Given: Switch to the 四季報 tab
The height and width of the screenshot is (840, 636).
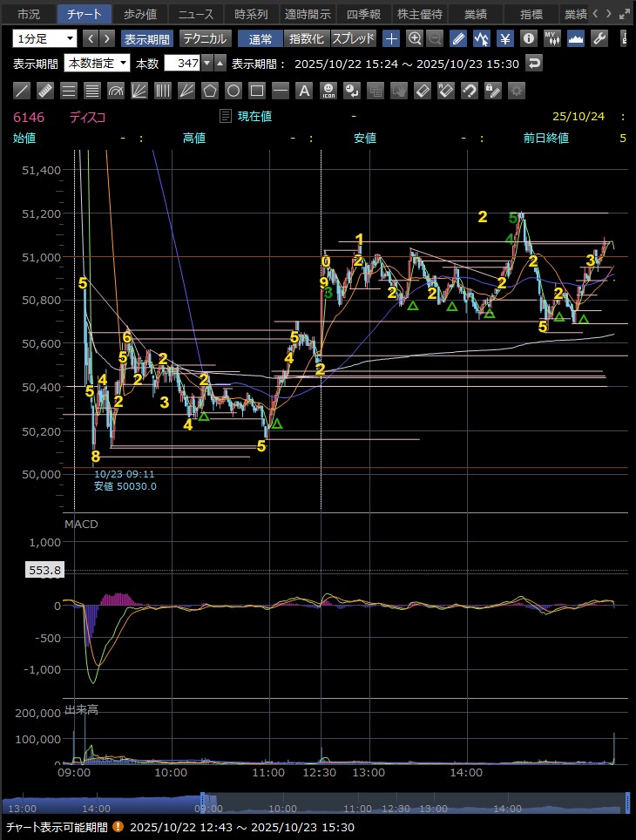Looking at the screenshot, I should click(363, 14).
